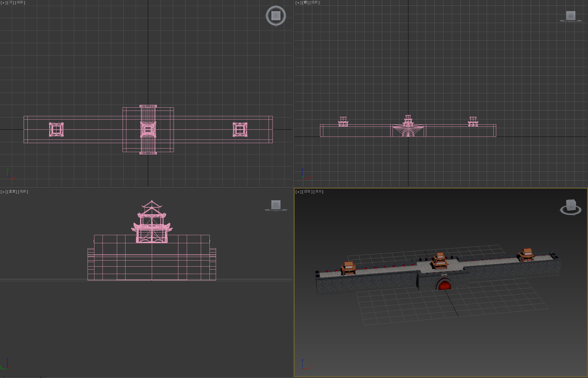Click the 真实 shading label in the perspective viewport

click(x=318, y=192)
